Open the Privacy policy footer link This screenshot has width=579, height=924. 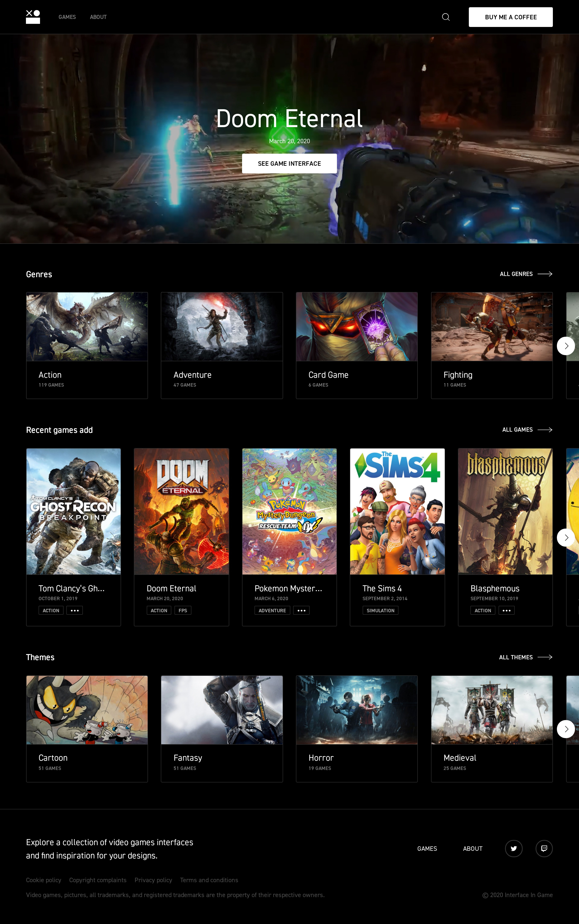(x=153, y=880)
